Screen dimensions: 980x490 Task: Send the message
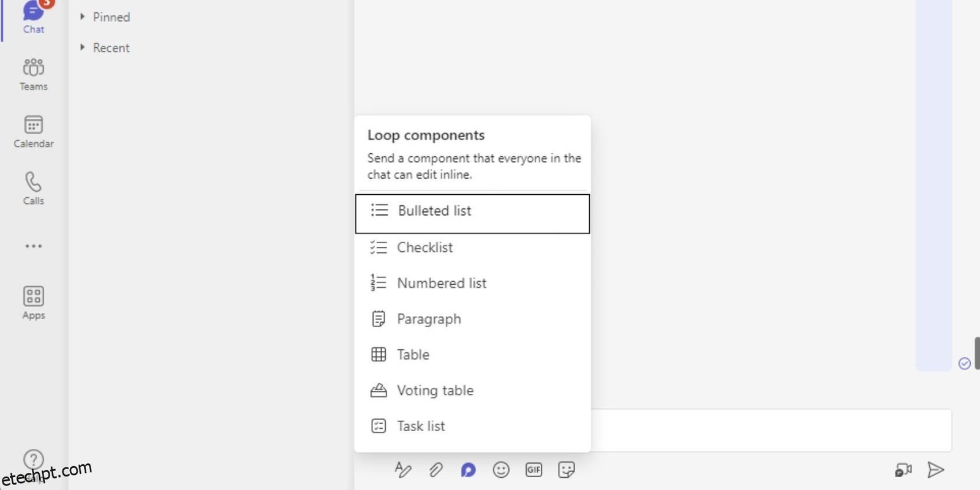coord(936,470)
